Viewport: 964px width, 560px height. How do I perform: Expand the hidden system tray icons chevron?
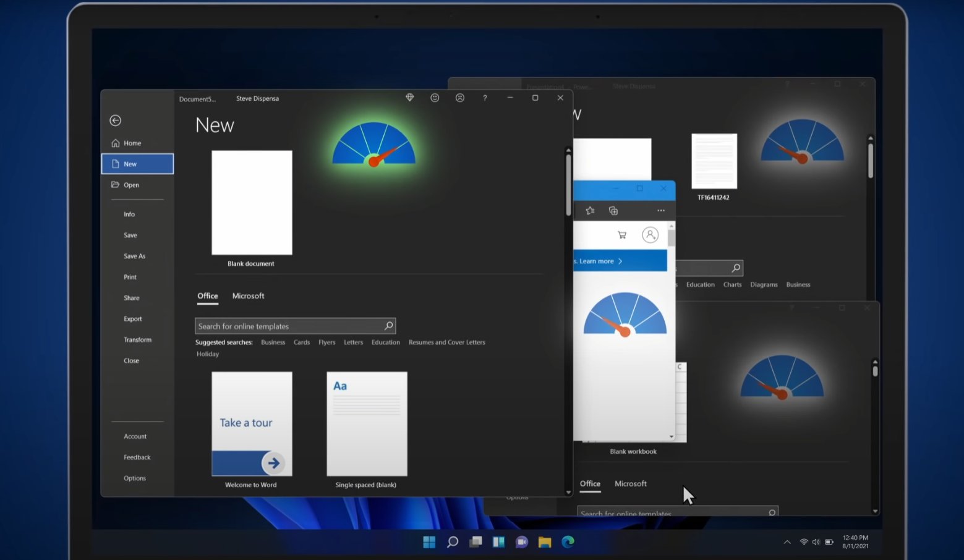click(x=787, y=542)
